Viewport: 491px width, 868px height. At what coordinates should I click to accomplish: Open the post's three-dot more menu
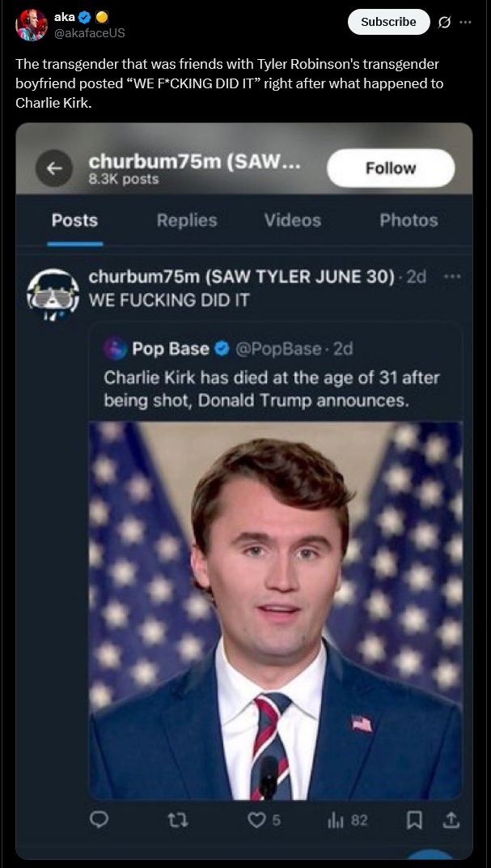click(x=465, y=22)
